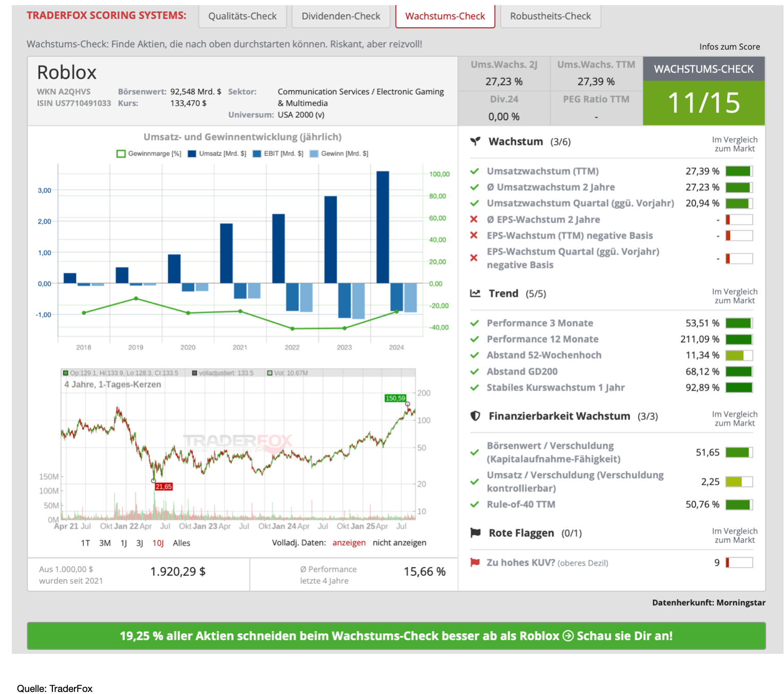Click anzeigen for Volladj. Daten

coord(349,543)
